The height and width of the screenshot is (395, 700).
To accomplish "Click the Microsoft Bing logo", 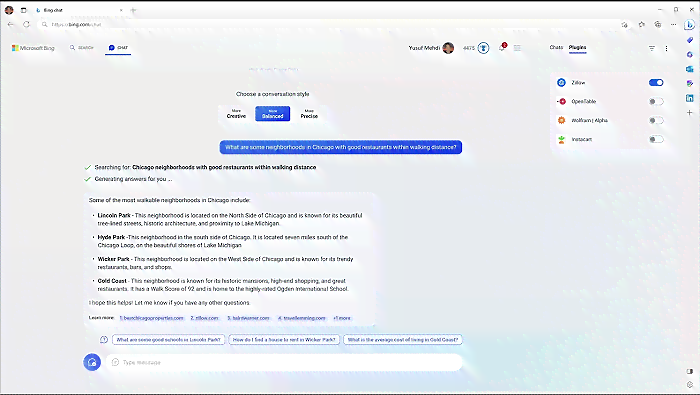I will (x=33, y=48).
